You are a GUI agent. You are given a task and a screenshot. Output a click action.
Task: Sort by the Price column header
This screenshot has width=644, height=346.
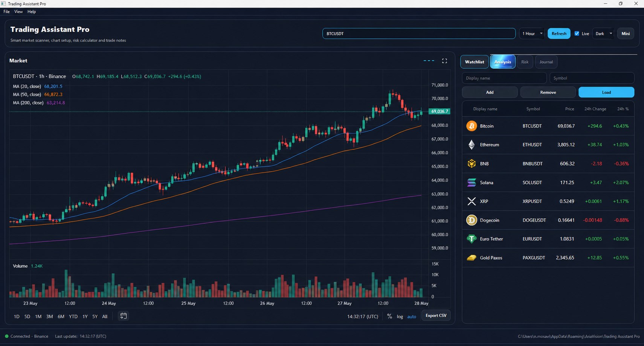(569, 109)
